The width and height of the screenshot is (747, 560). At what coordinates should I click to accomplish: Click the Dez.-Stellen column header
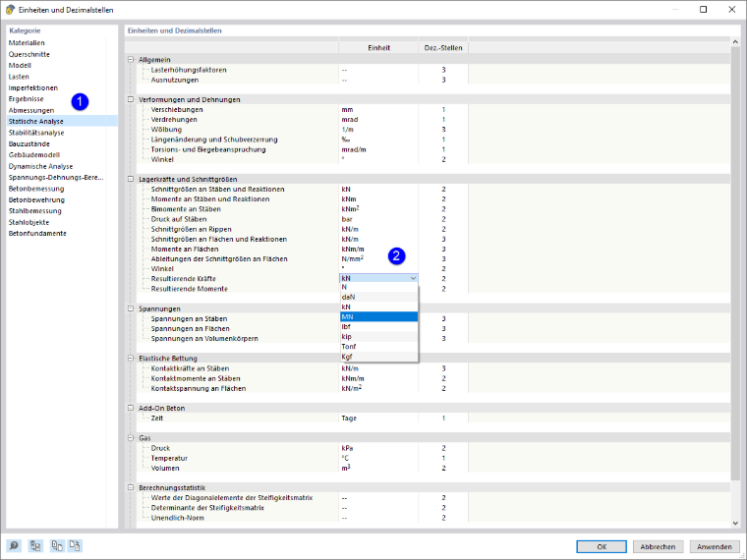tap(443, 47)
